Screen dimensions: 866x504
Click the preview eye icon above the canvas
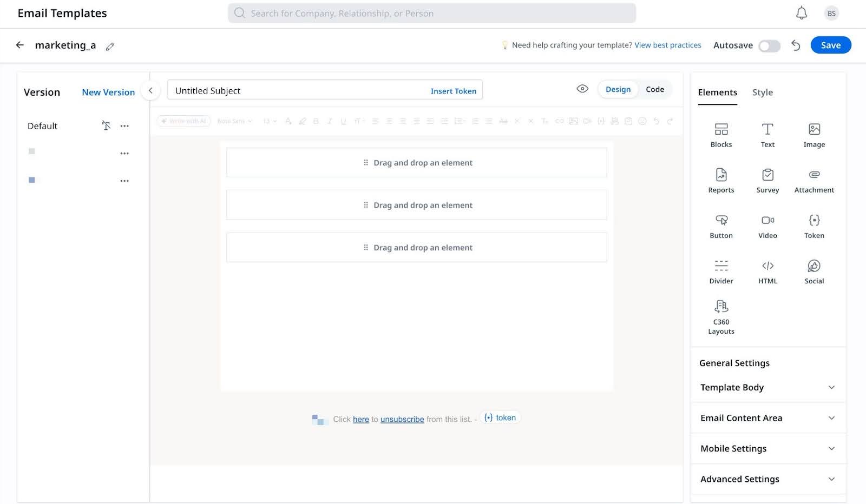[x=582, y=89]
